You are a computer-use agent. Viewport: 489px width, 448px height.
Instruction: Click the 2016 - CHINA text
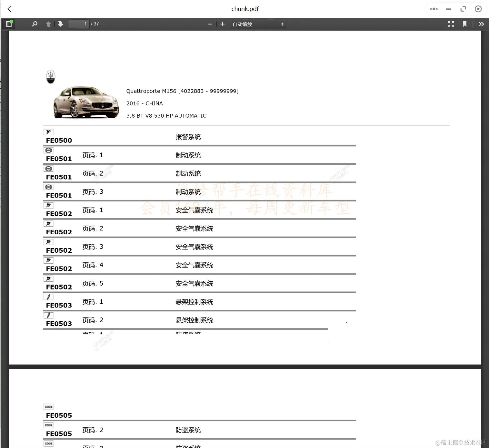point(145,103)
